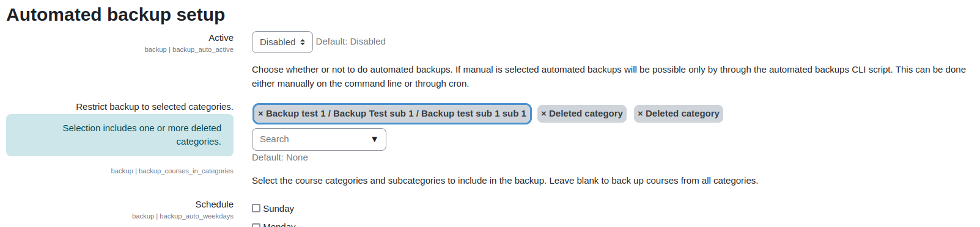The width and height of the screenshot is (980, 227).
Task: Tick the Sunday checkbox
Action: pyautogui.click(x=256, y=208)
